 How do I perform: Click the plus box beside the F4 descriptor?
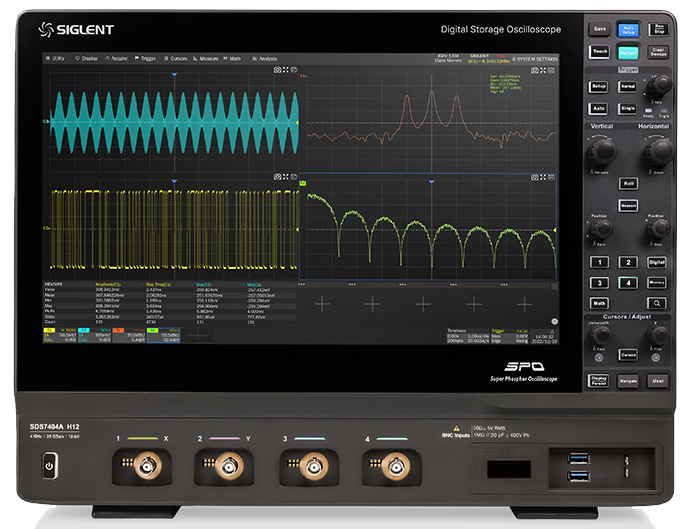(x=198, y=336)
